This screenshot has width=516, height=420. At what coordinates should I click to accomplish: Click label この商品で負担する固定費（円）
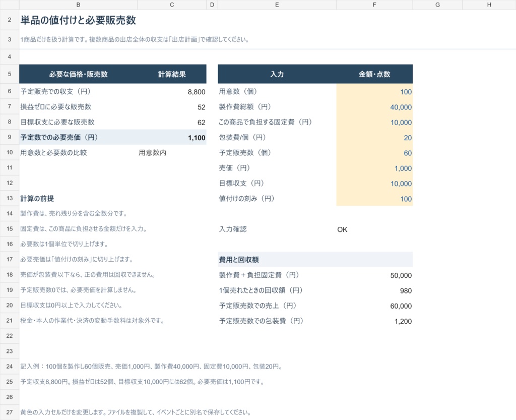265,122
